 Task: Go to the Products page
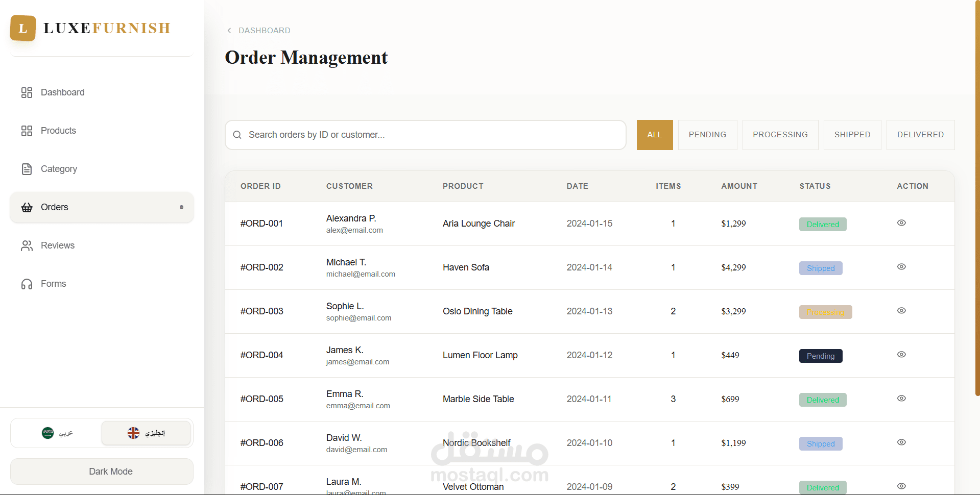point(102,131)
